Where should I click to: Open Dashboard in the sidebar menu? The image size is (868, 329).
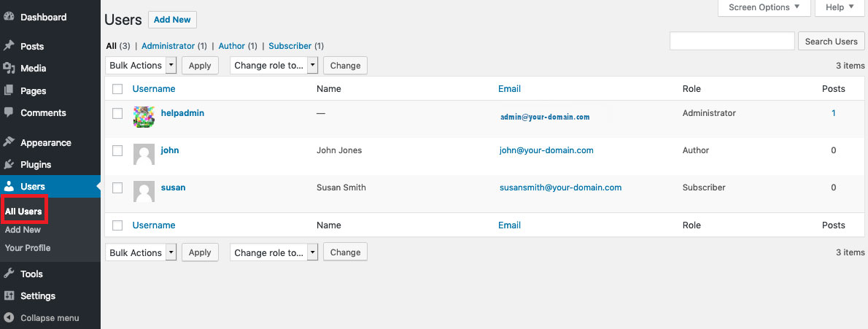click(43, 18)
